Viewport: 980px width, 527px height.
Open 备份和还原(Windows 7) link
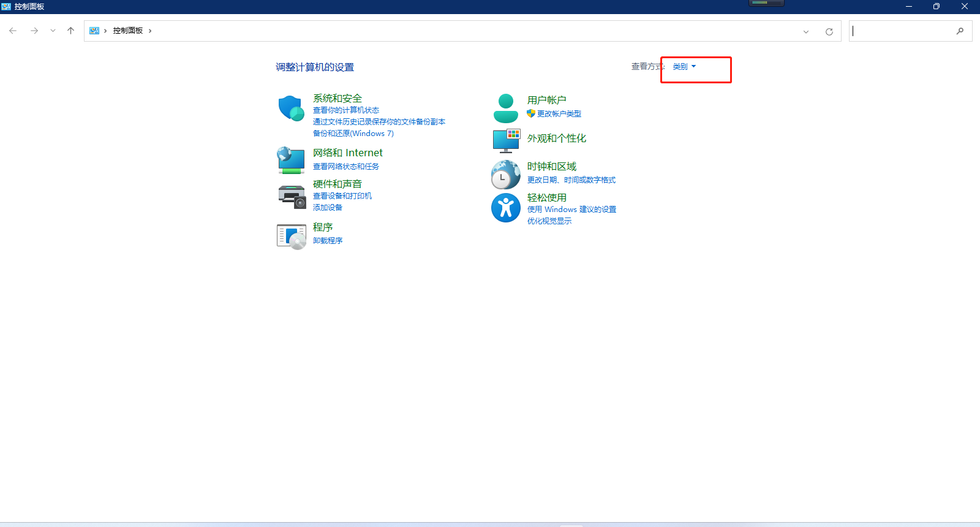pyautogui.click(x=353, y=134)
